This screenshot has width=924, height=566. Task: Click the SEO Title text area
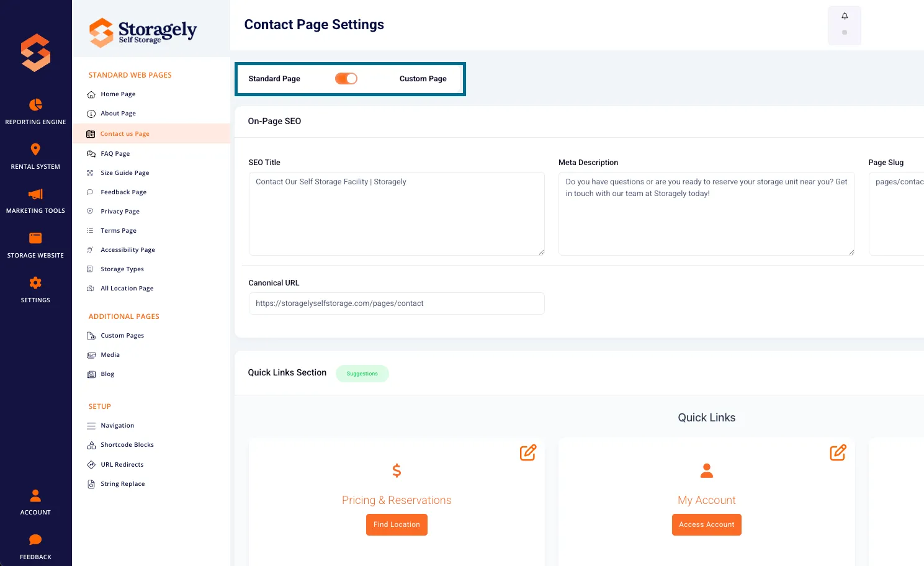pos(397,213)
